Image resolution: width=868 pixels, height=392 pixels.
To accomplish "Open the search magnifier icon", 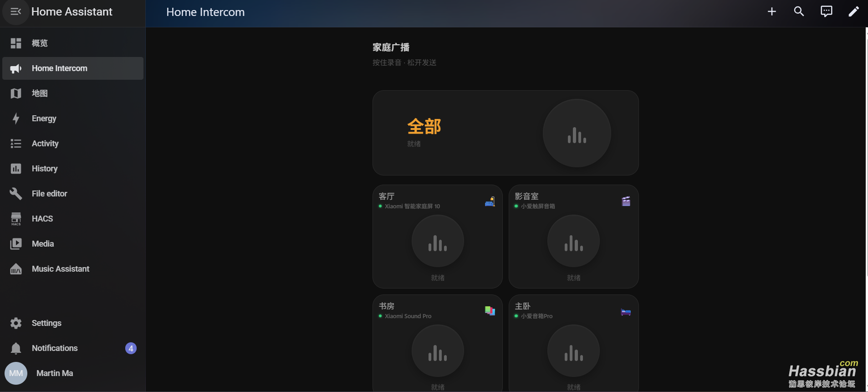I will point(799,12).
